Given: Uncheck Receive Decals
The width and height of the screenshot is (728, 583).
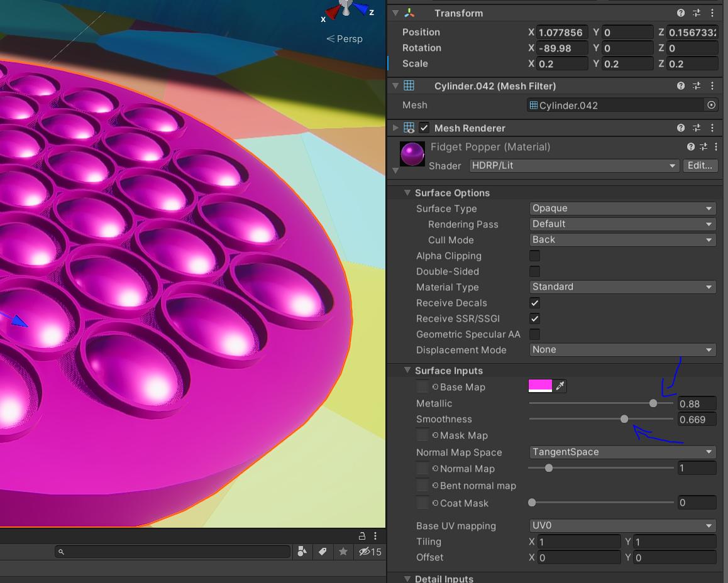Looking at the screenshot, I should pos(534,303).
